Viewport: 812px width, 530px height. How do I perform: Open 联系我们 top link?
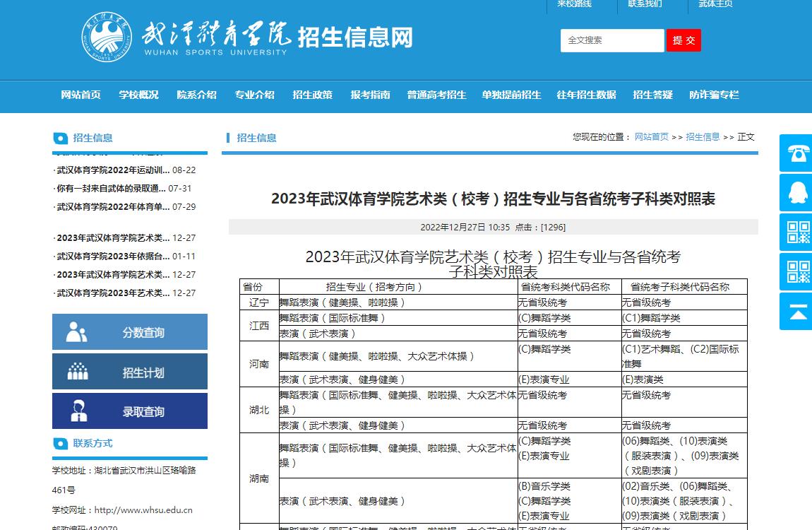coord(645,4)
